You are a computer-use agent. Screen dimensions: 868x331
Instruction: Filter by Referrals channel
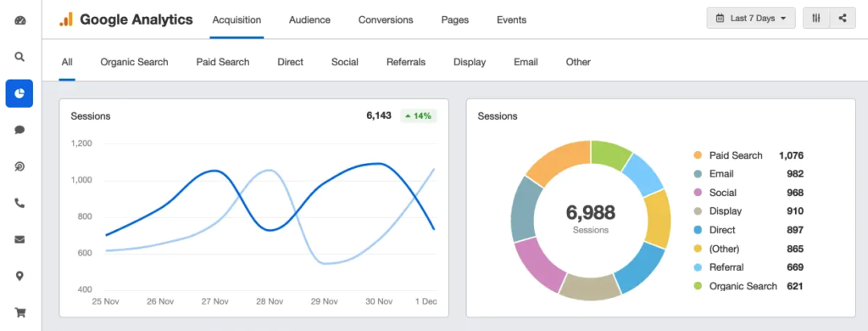click(x=406, y=62)
